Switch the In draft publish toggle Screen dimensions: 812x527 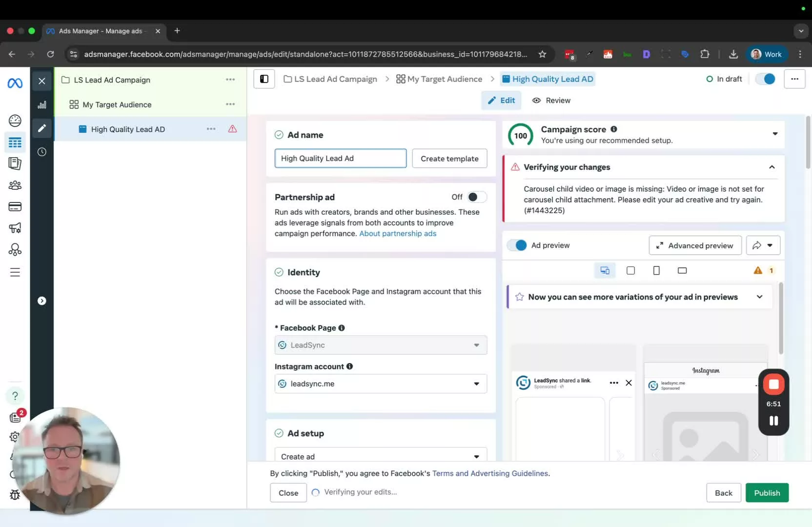[x=765, y=79]
